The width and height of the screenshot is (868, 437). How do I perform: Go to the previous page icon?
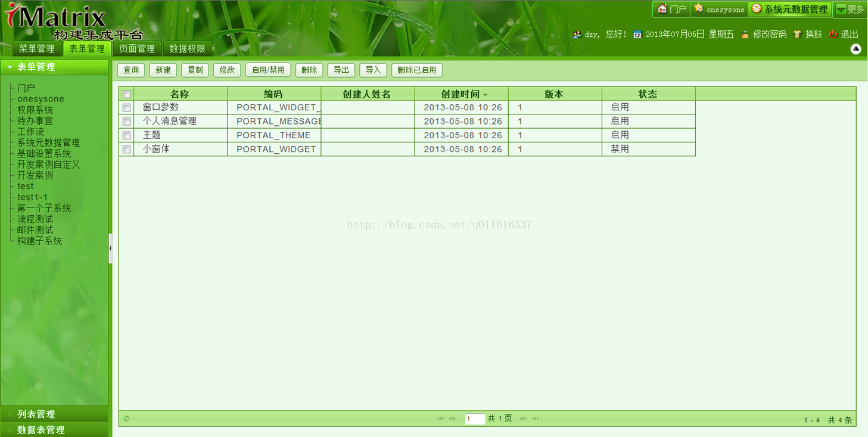tap(452, 419)
